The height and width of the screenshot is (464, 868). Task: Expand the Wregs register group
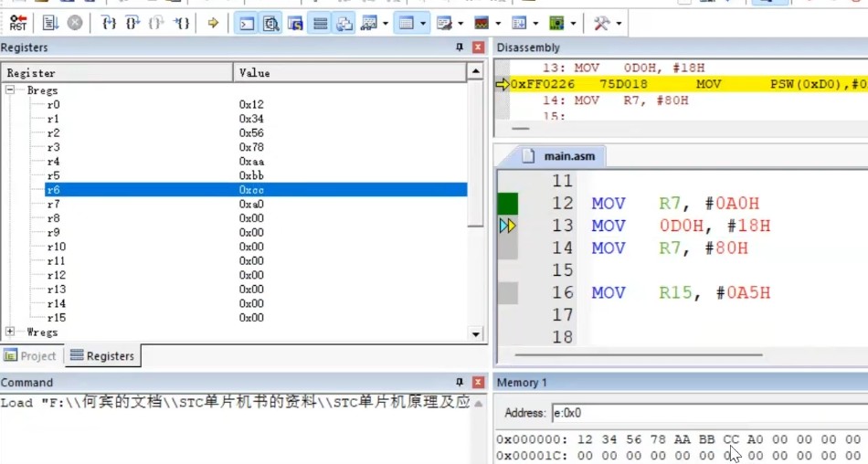(10, 332)
